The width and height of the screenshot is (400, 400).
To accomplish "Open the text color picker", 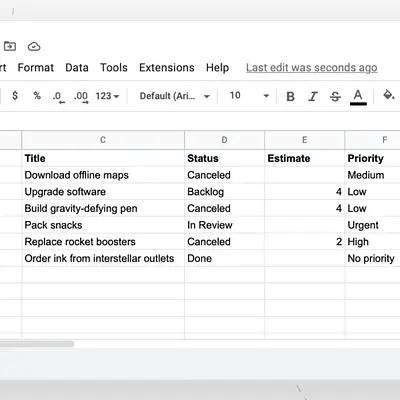I will click(x=358, y=97).
